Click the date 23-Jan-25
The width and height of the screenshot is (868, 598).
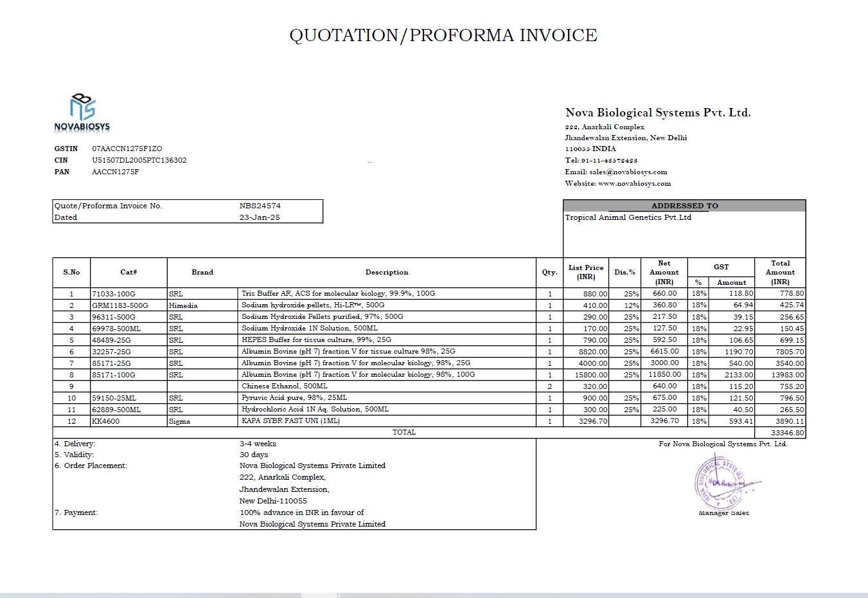coord(260,217)
